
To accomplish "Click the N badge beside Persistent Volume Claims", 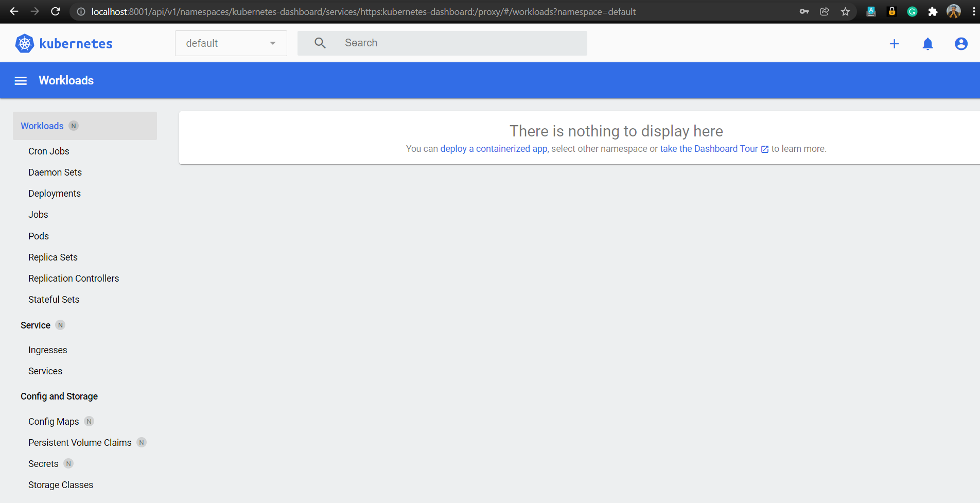I will point(142,443).
